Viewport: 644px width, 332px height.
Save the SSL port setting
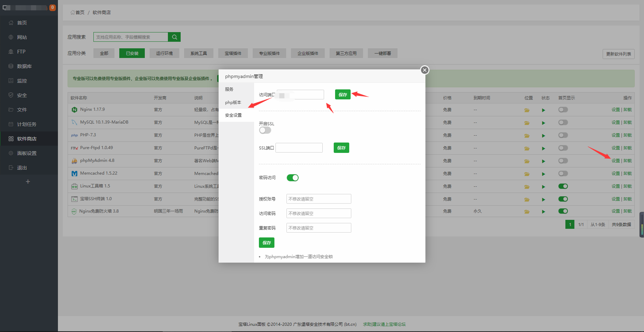341,148
